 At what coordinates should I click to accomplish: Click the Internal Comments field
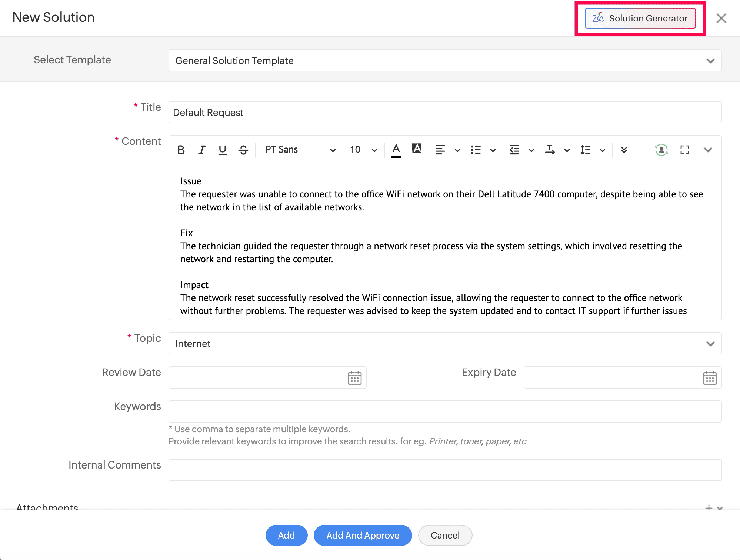(445, 470)
